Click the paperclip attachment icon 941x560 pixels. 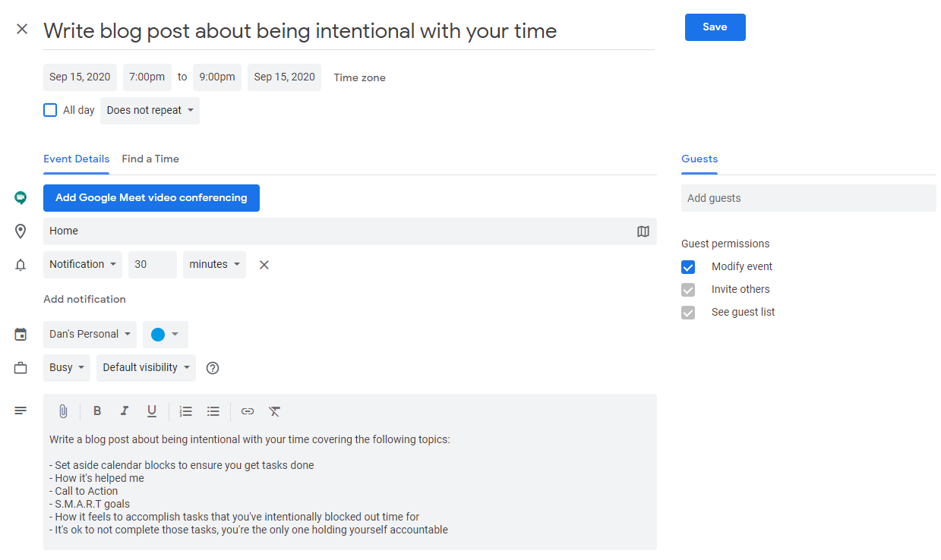(64, 411)
